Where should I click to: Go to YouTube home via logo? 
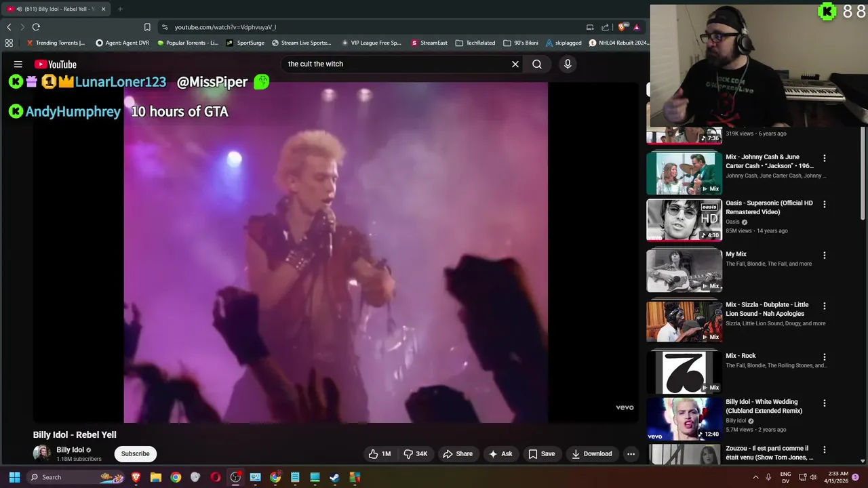tap(56, 64)
